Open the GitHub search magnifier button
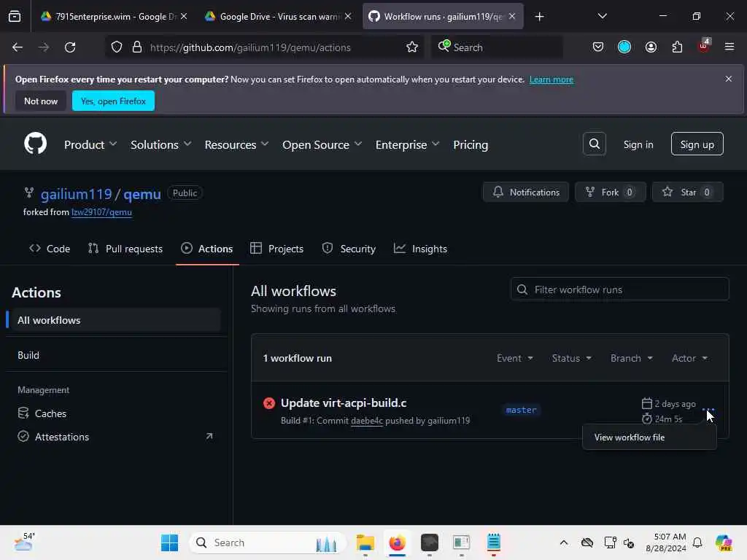This screenshot has height=560, width=747. 594,144
